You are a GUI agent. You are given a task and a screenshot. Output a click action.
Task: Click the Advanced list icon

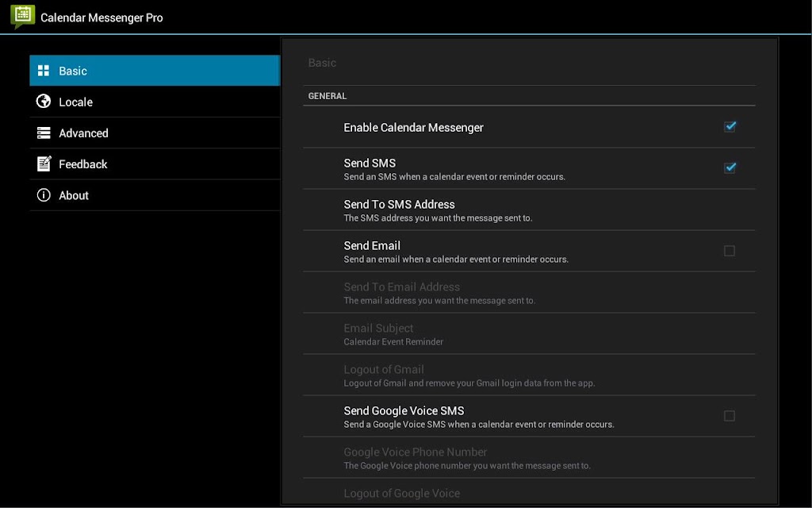(x=44, y=133)
